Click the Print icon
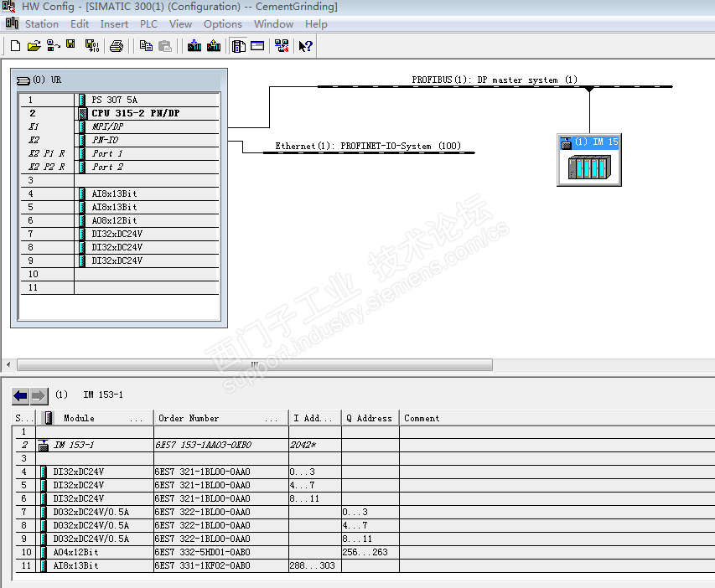Viewport: 715px width, 588px height. [x=117, y=46]
